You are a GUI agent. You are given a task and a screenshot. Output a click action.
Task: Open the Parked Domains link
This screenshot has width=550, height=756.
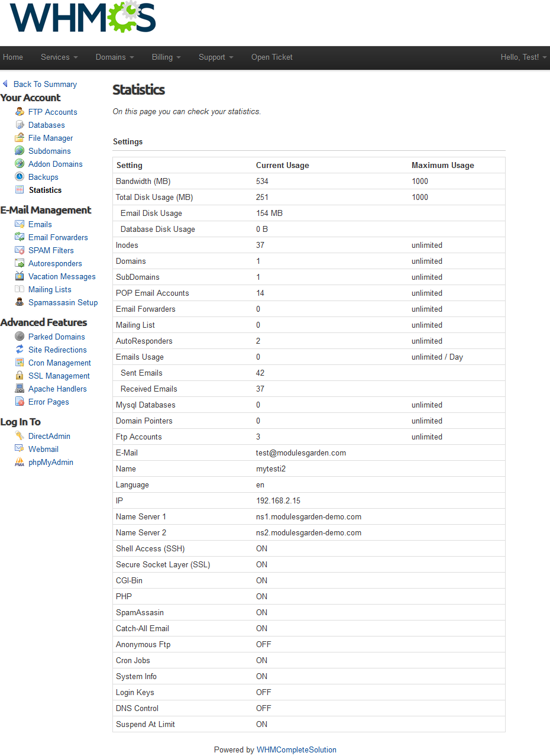point(57,337)
